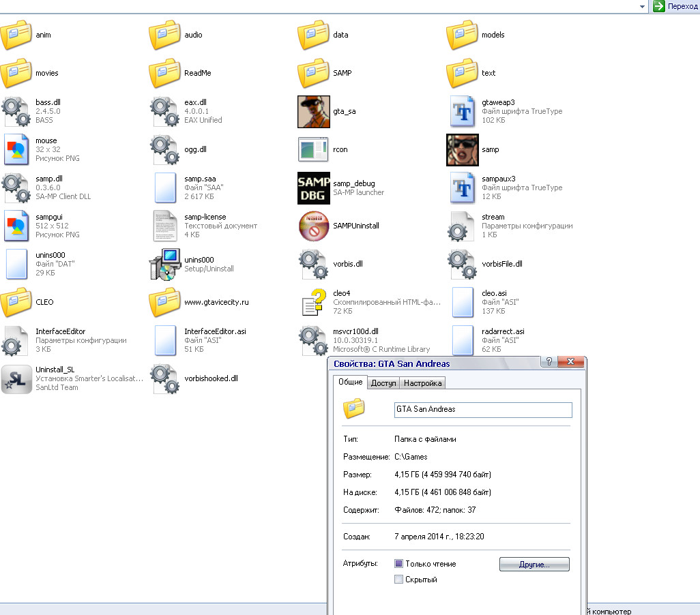The width and height of the screenshot is (700, 615).
Task: Select the mouse PNG image icon
Action: tap(16, 149)
